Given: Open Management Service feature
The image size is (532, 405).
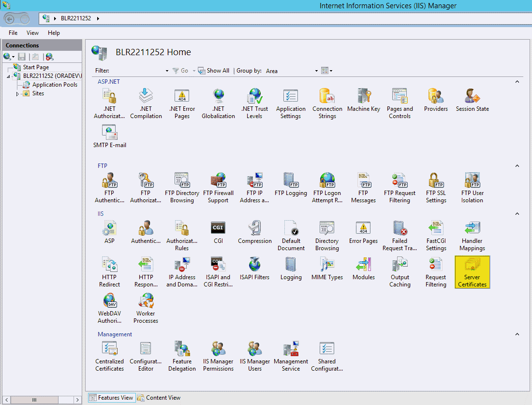Looking at the screenshot, I should (291, 356).
